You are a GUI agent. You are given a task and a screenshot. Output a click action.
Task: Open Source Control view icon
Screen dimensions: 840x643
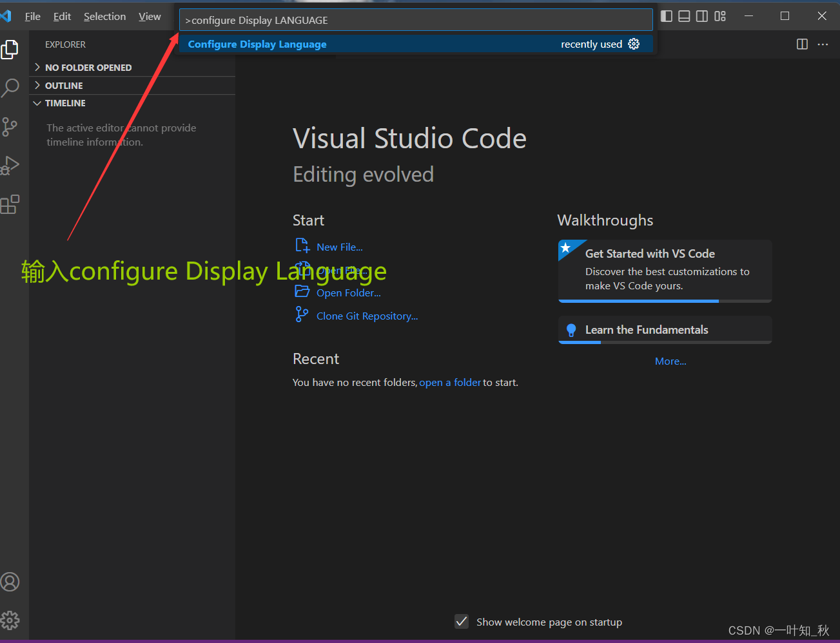[10, 126]
